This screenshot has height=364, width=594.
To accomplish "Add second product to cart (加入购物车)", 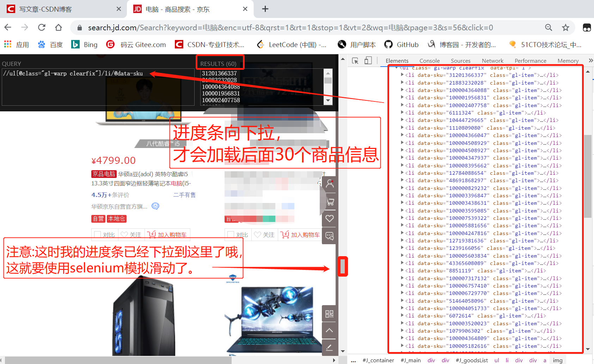I will pyautogui.click(x=300, y=235).
